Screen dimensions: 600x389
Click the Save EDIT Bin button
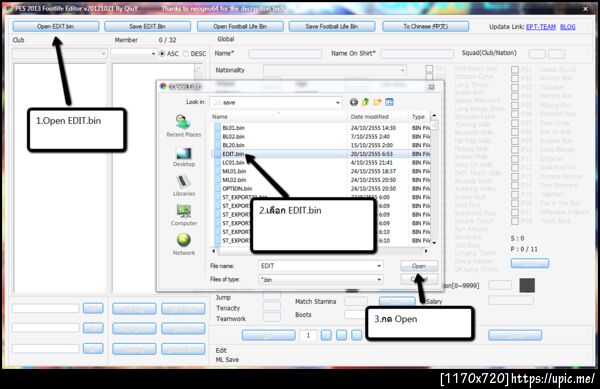click(147, 26)
